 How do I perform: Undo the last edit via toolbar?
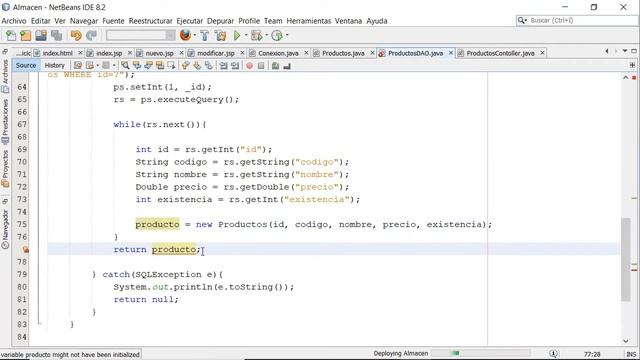(x=76, y=36)
